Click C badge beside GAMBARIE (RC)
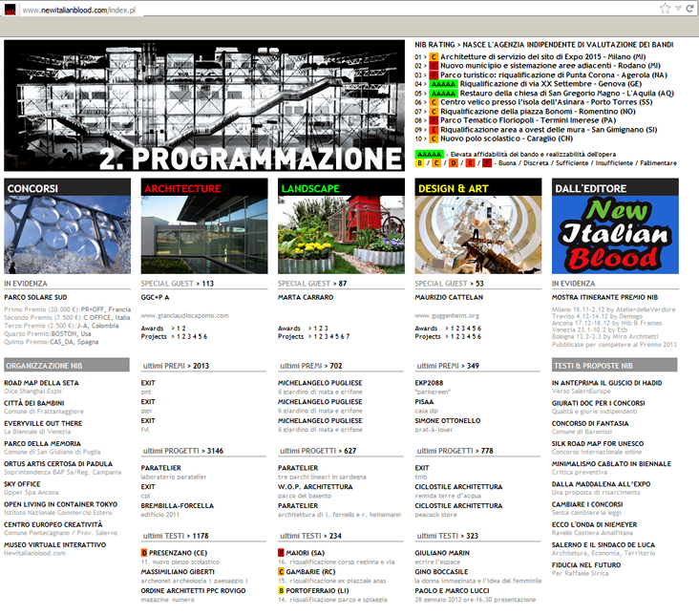Image resolution: width=699 pixels, height=616 pixels. click(x=281, y=572)
